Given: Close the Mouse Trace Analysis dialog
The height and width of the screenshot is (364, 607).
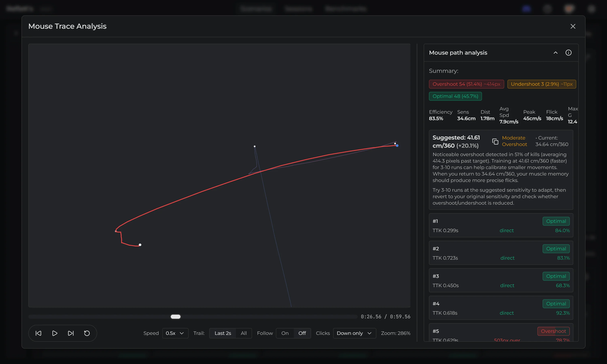Looking at the screenshot, I should pos(573,26).
